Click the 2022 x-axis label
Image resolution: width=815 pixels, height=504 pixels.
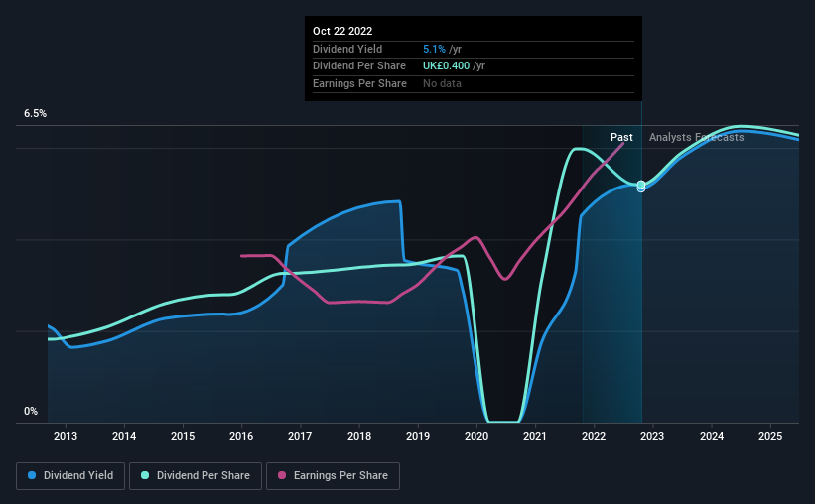pyautogui.click(x=594, y=436)
